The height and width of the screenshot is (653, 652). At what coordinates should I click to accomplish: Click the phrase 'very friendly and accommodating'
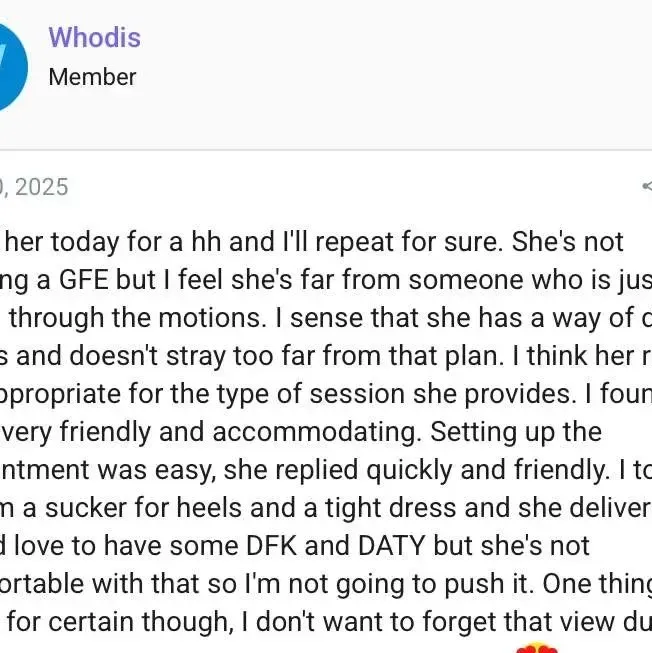(x=207, y=432)
